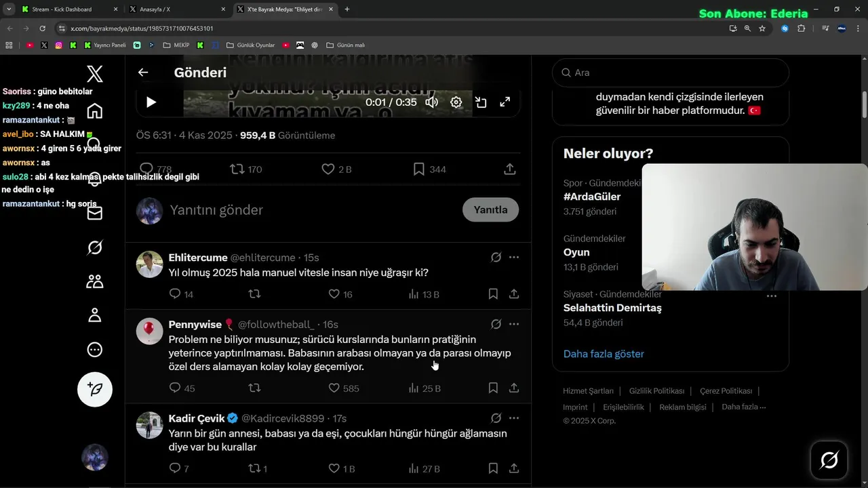Open Grok explain on Pennywise's reply
The height and width of the screenshot is (488, 868).
496,325
